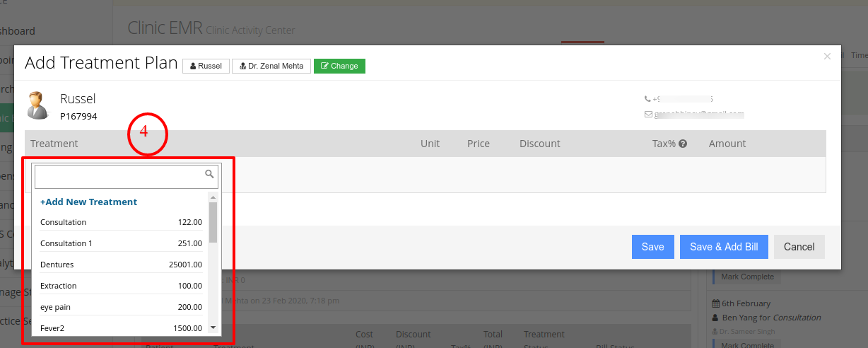Click the Save & Add Bill button
Image resolution: width=868 pixels, height=348 pixels.
tap(724, 247)
